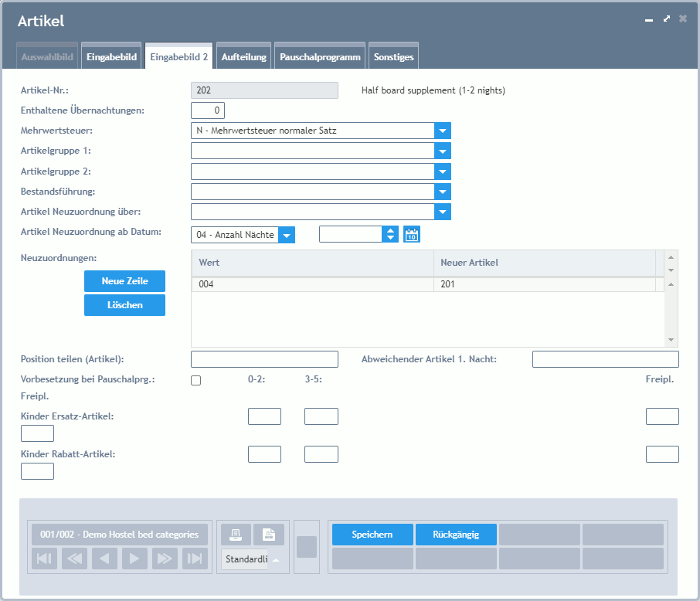Viewport: 700px width, 601px height.
Task: Expand the Artikelgruppe 2 dropdown
Action: [x=443, y=171]
